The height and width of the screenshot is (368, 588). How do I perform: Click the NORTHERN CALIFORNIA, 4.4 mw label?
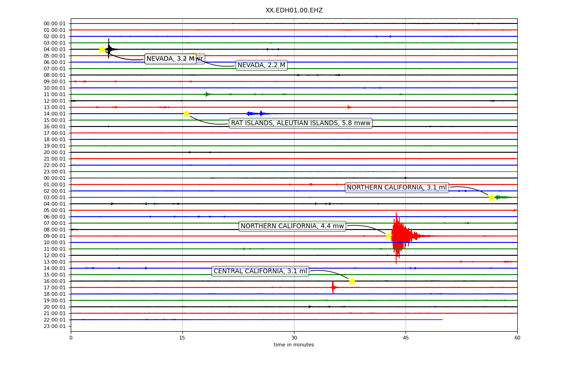pos(292,226)
